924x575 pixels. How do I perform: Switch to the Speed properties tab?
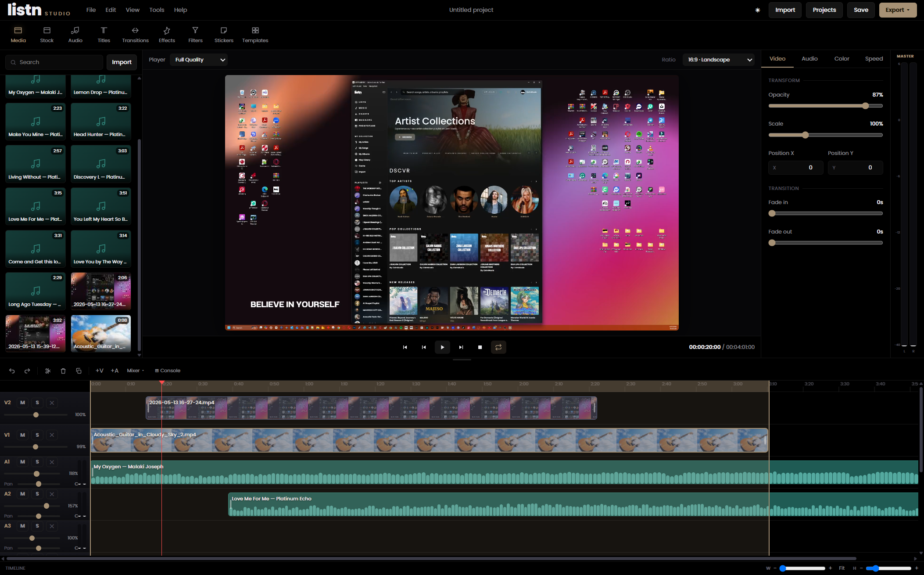coord(874,59)
